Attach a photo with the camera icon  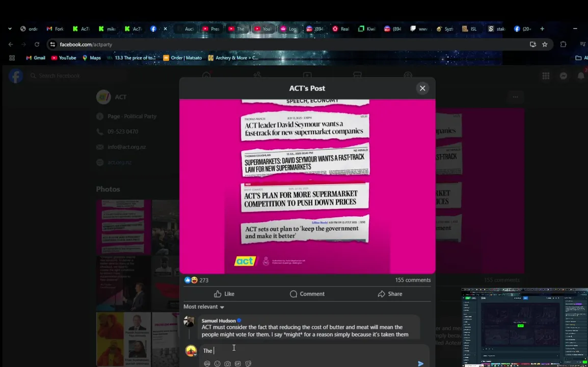228,363
